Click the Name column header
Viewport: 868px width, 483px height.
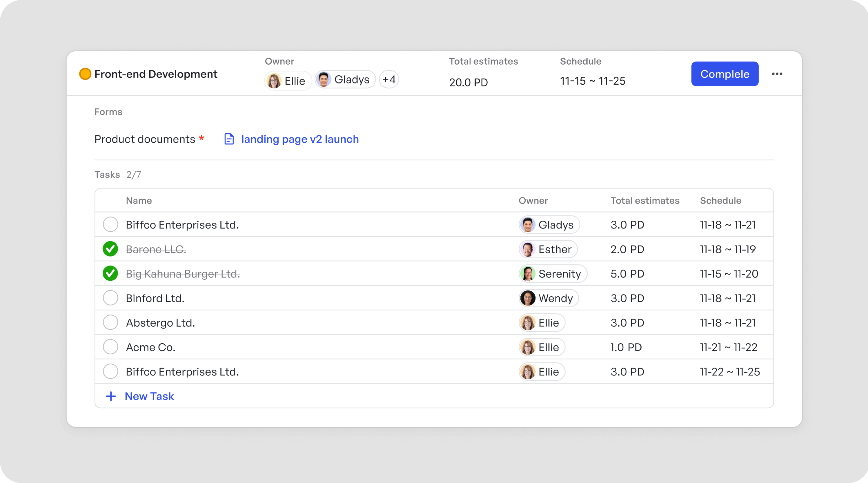pos(139,200)
